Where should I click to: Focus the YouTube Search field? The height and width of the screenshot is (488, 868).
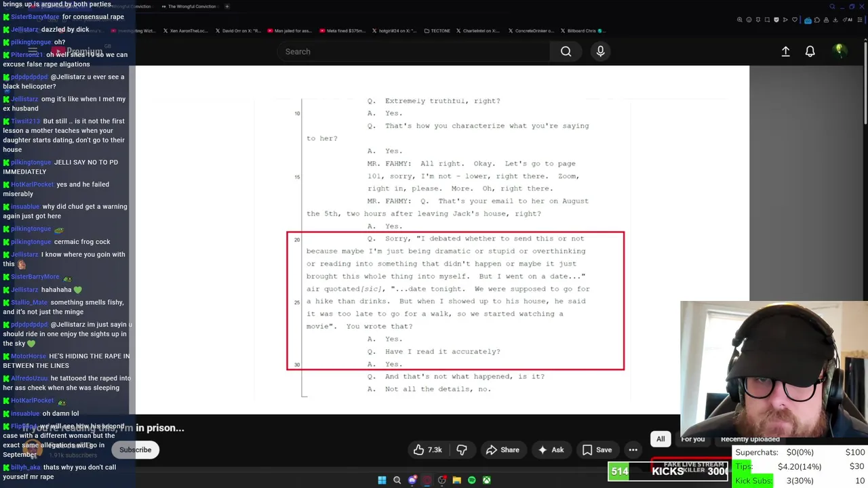point(414,52)
